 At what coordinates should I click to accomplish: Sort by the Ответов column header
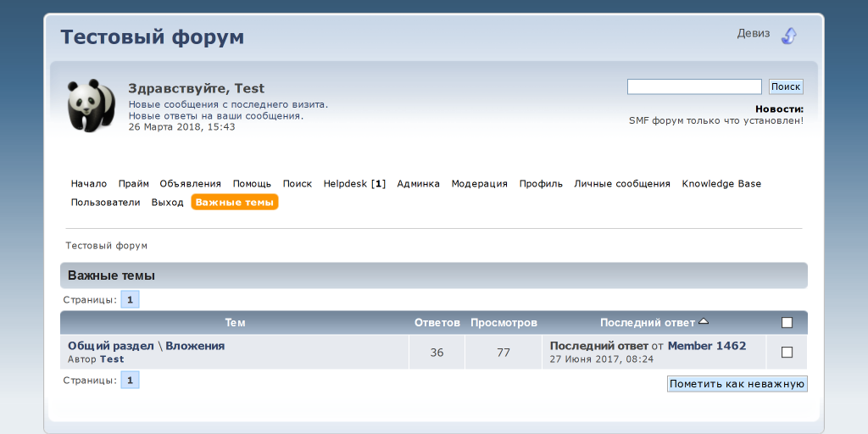coord(437,323)
